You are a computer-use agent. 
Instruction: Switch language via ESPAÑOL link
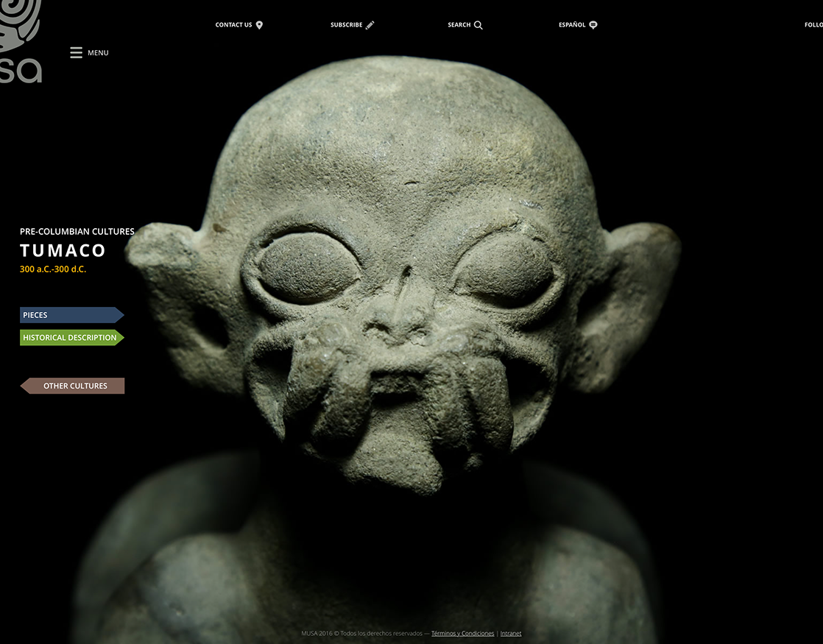coord(572,25)
